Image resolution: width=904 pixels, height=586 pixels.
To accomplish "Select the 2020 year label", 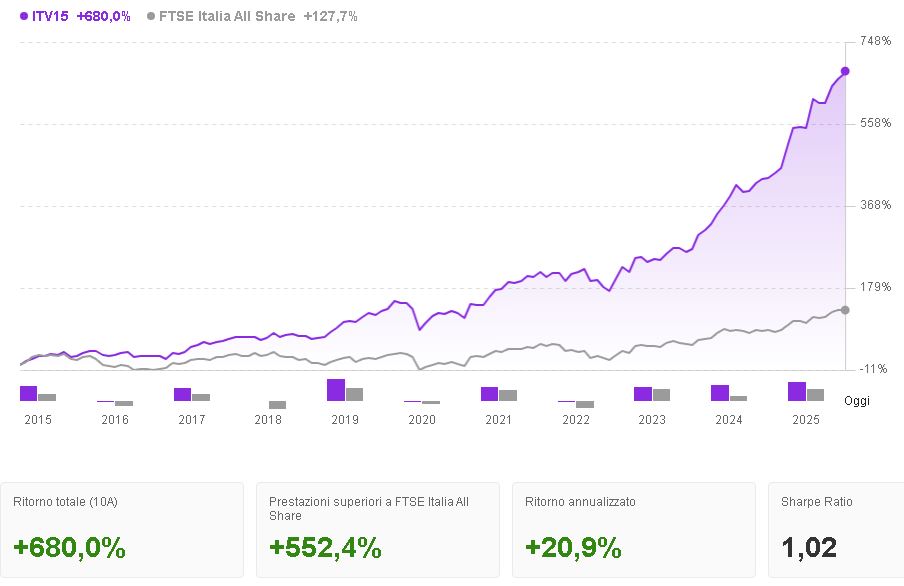I will coord(422,420).
